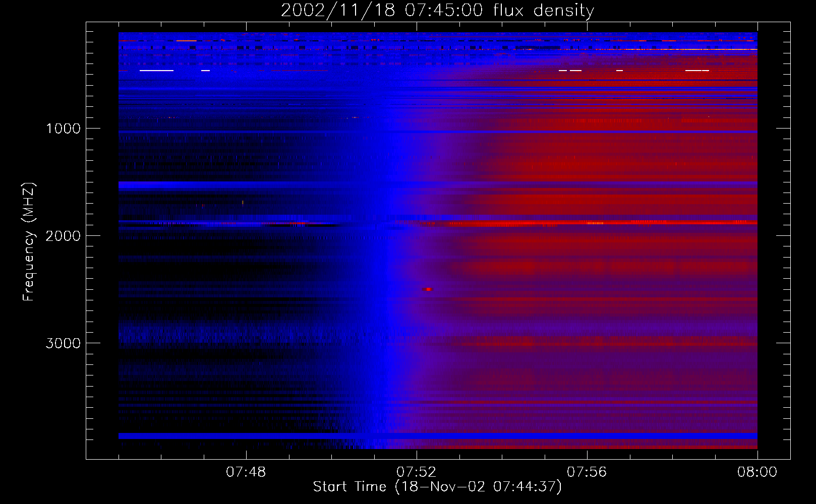816x504 pixels.
Task: Click the 07:56 time tick label
Action: pos(587,472)
